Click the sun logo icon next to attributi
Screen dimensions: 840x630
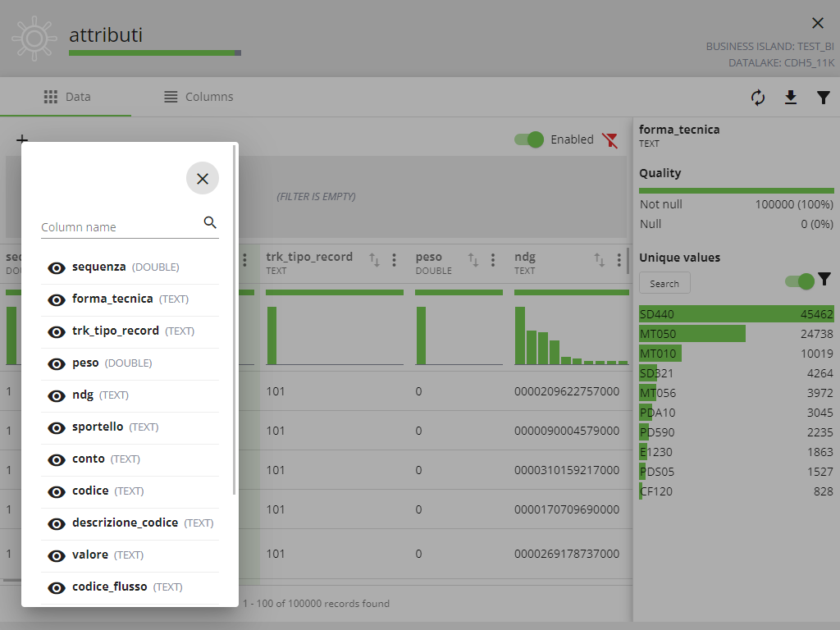tap(34, 38)
